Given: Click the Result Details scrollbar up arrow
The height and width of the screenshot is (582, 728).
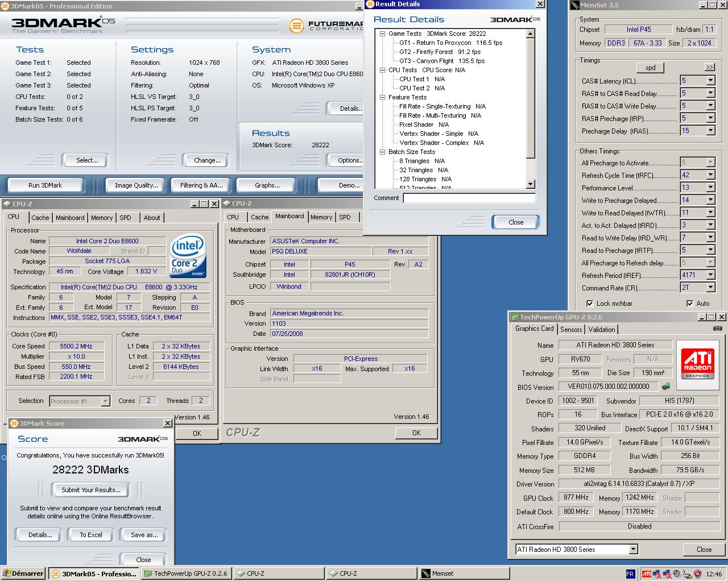Looking at the screenshot, I should pyautogui.click(x=531, y=34).
